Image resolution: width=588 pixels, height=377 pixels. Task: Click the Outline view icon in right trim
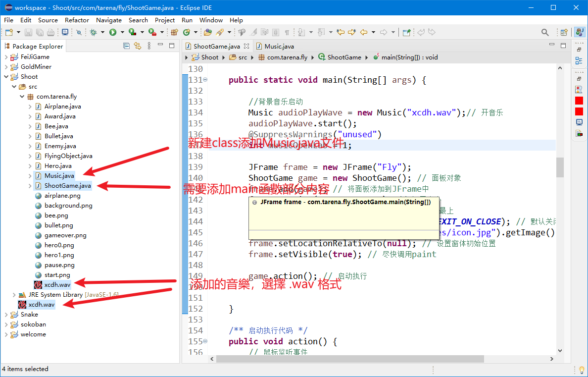pos(579,60)
